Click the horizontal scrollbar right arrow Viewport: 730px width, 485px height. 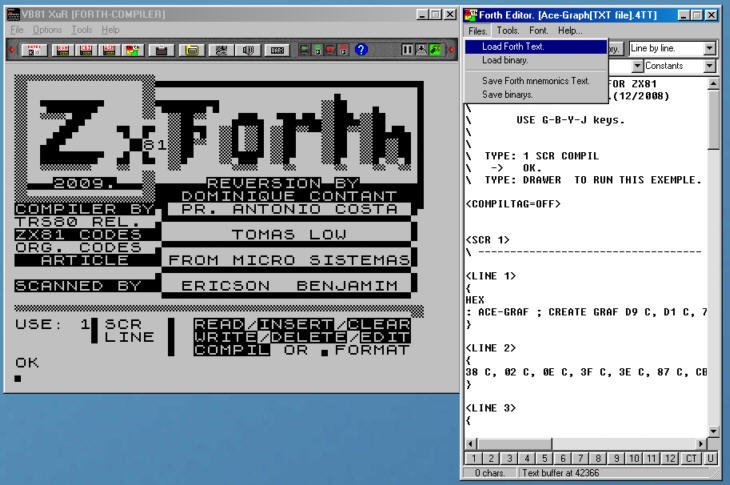[701, 444]
